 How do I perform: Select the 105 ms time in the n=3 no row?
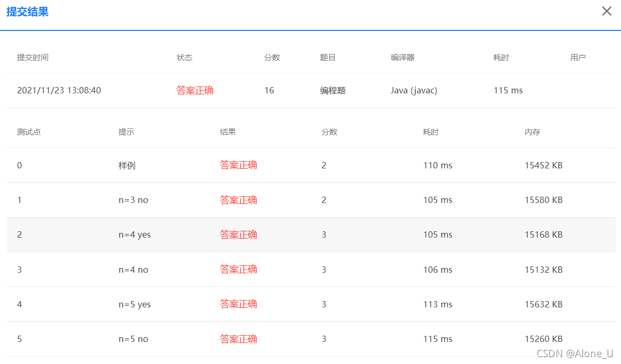point(438,200)
